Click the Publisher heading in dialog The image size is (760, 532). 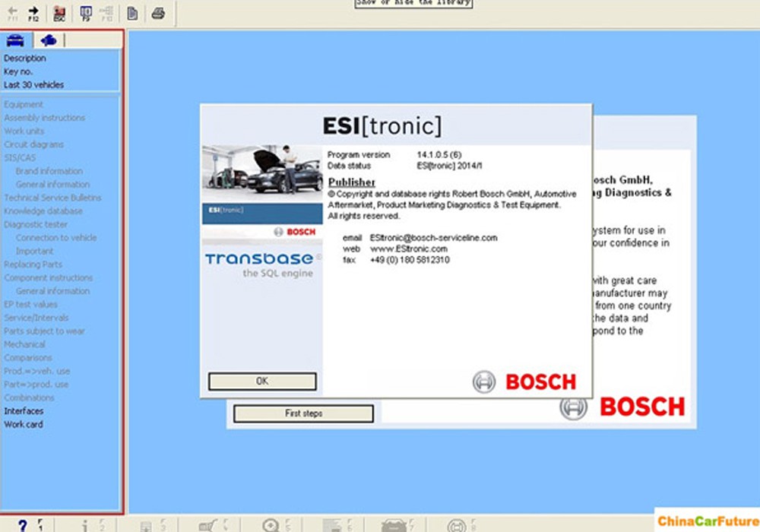click(x=352, y=182)
